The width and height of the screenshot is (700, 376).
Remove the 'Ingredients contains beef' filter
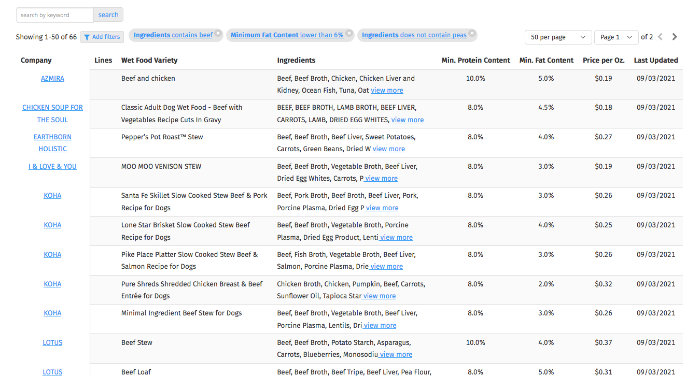218,33
